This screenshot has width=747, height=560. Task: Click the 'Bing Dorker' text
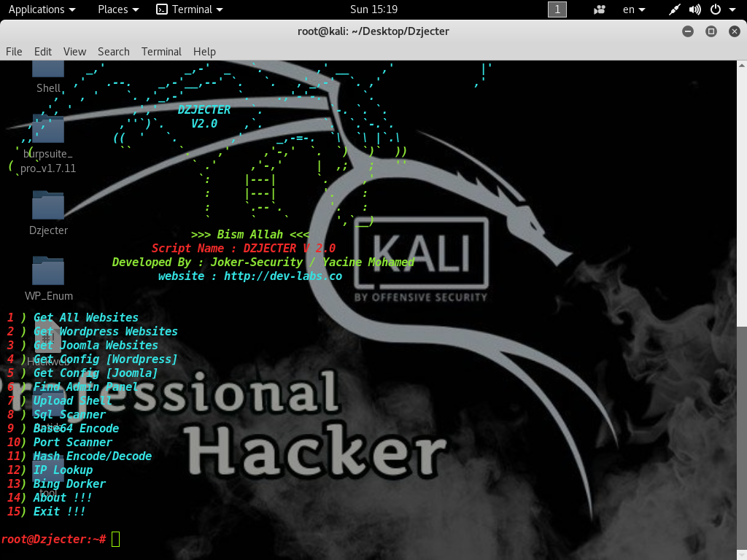69,483
